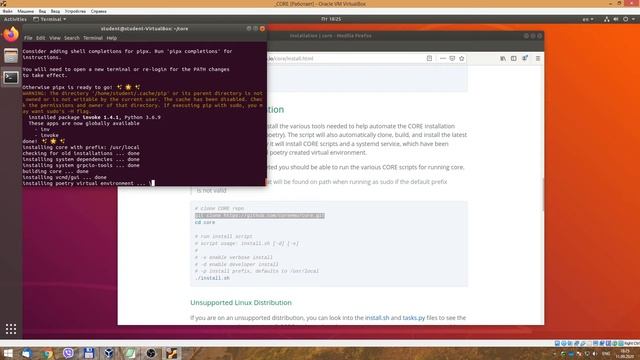Open OBS Studio icon on the taskbar
Image resolution: width=640 pixels, height=360 pixels.
click(151, 353)
